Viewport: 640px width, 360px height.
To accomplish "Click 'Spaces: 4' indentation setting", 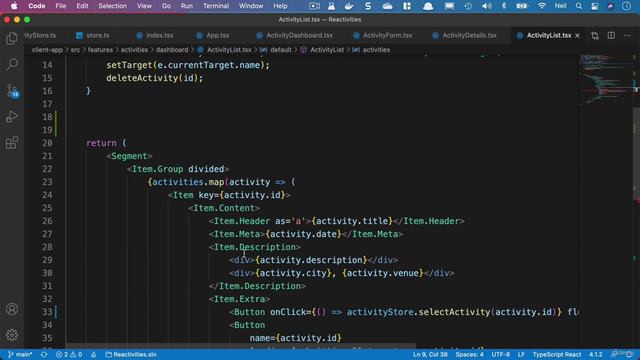I will click(469, 354).
